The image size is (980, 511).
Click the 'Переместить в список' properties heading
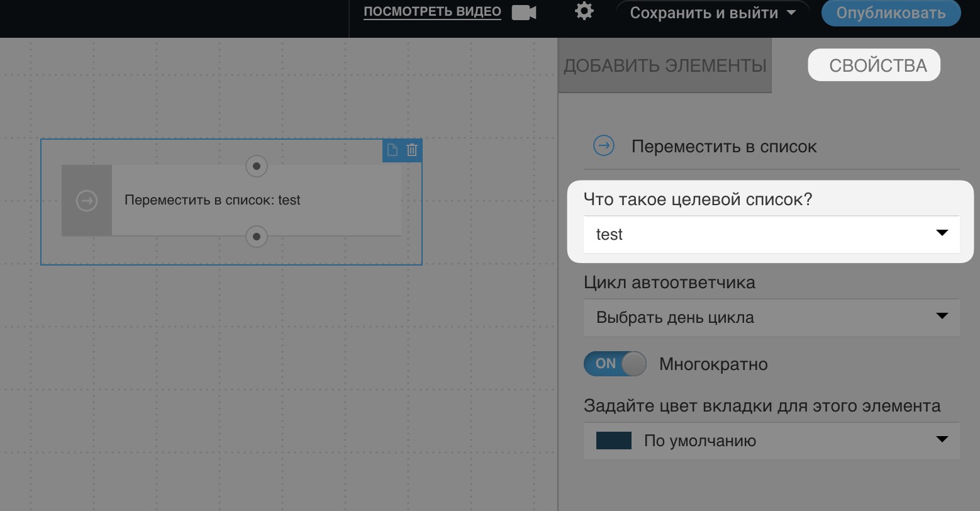tap(724, 147)
